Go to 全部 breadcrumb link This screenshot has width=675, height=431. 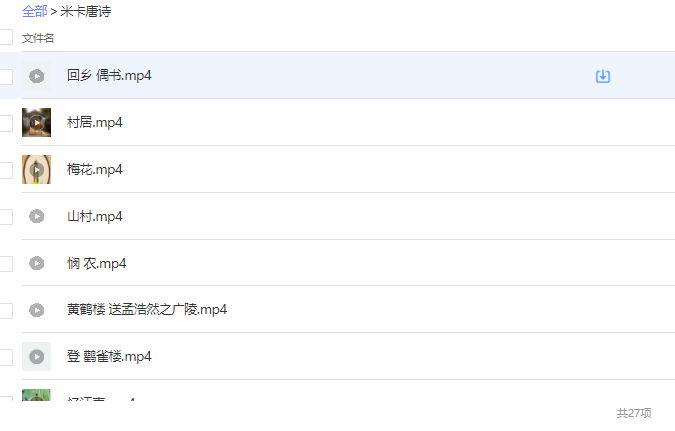34,11
